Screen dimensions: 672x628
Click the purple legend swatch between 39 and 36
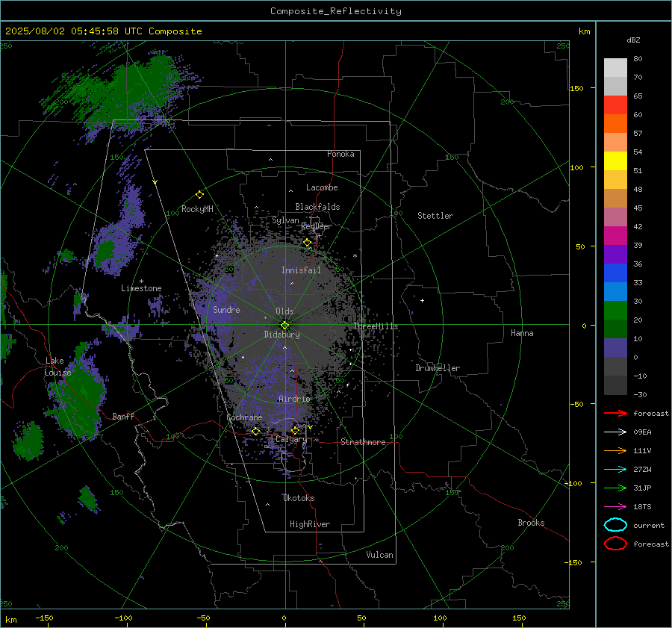click(x=615, y=254)
